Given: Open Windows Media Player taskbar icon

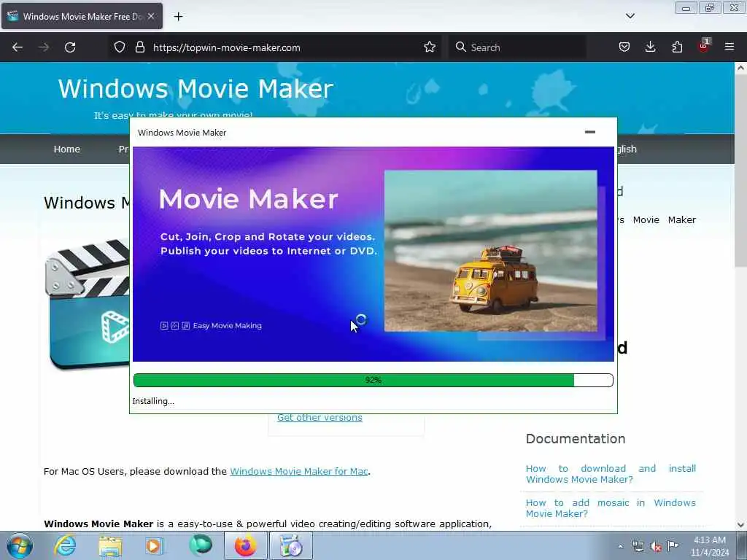Looking at the screenshot, I should click(x=155, y=545).
